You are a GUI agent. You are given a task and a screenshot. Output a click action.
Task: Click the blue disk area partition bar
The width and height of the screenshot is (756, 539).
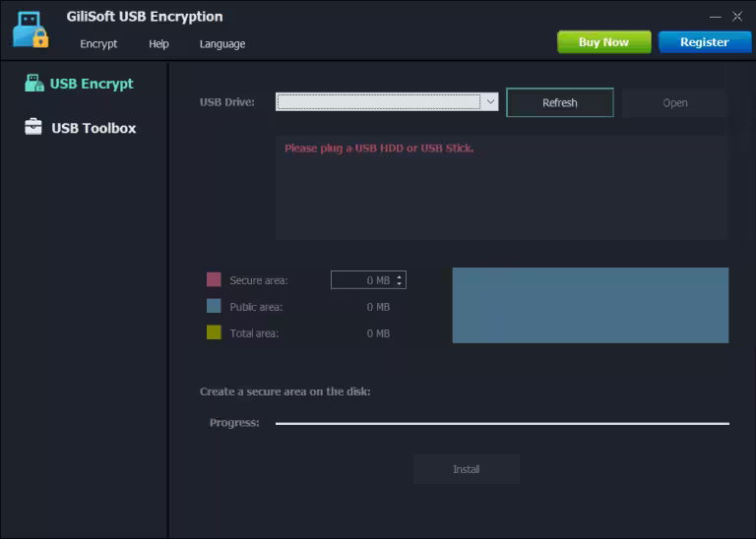(x=591, y=305)
